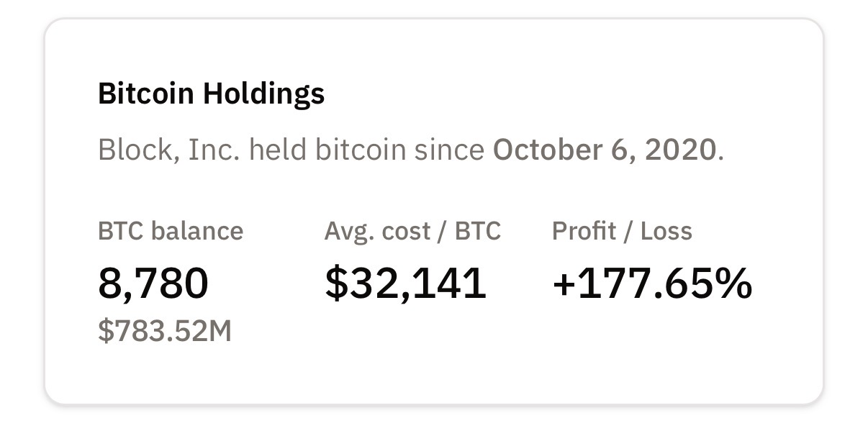
Task: Click the dollar sign in $32,141
Action: click(x=335, y=282)
